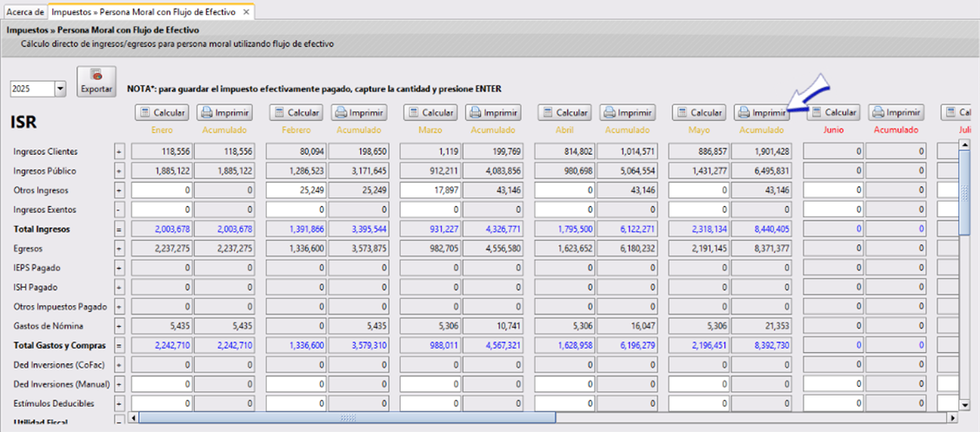Screen dimensions: 980x432
Task: Click Imprimir above Mayo's Acumulado column
Action: coord(762,113)
